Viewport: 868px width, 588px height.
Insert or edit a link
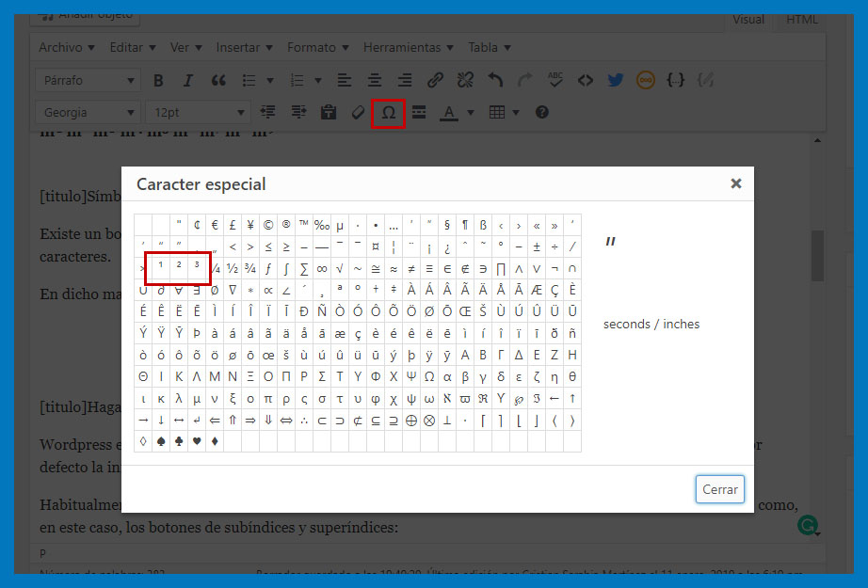point(435,81)
